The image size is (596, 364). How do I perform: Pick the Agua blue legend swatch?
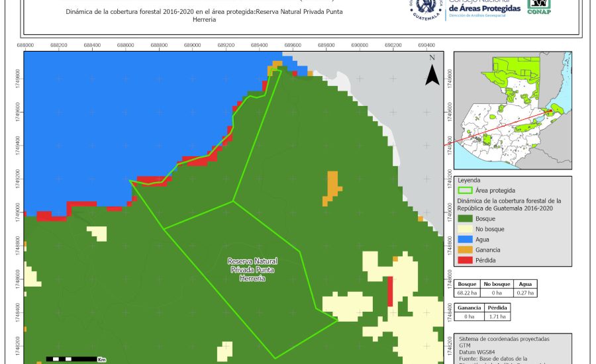(x=466, y=240)
